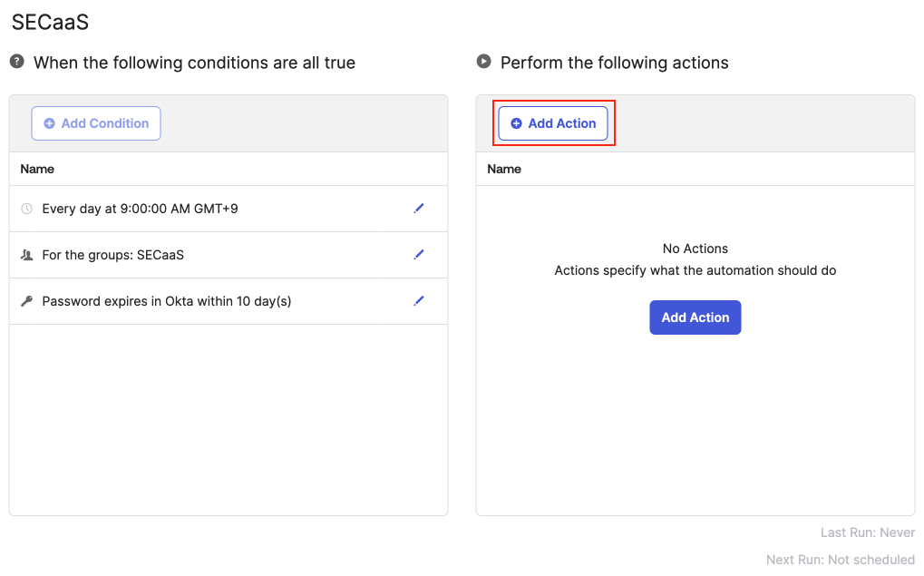Edit the daily 9:00 AM schedule condition
Screen dimensions: 924x576
(418, 209)
